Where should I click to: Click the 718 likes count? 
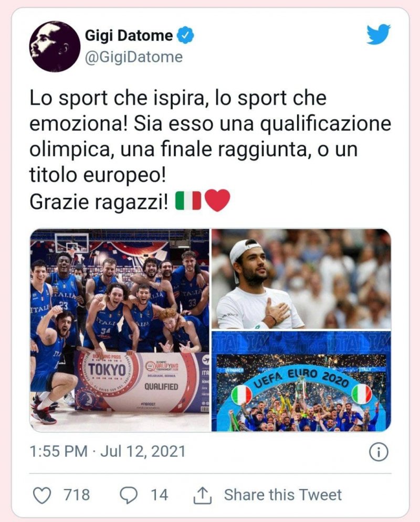[x=77, y=495]
